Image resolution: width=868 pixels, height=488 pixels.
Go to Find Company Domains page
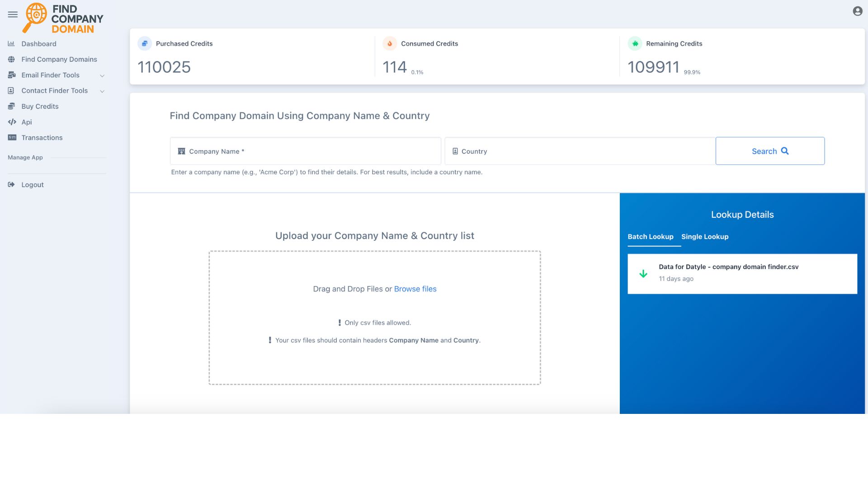[59, 59]
